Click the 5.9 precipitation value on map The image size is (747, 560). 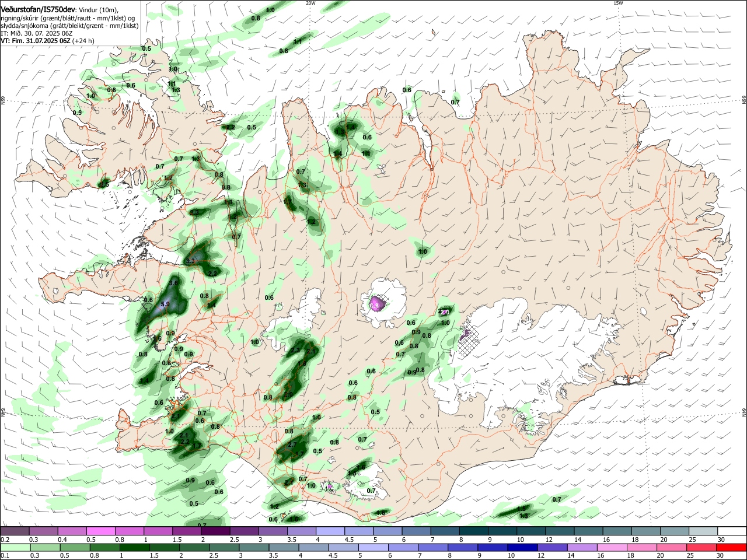point(165,304)
